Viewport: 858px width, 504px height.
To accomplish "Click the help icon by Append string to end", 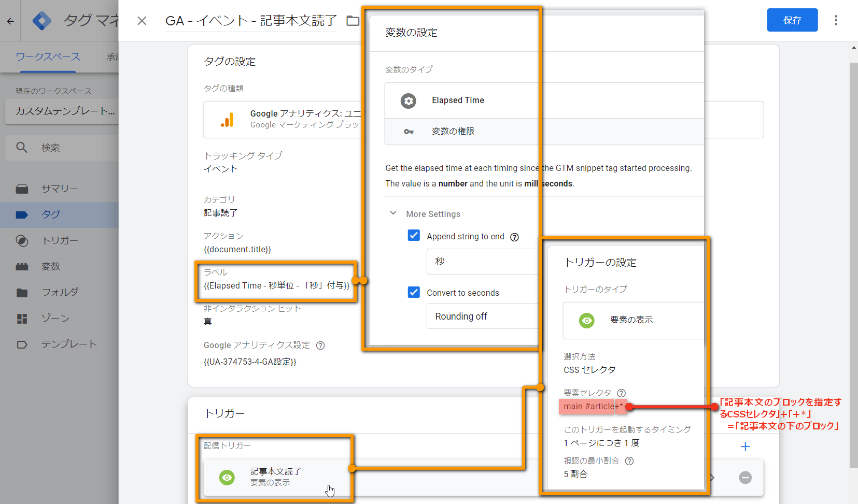I will (514, 237).
